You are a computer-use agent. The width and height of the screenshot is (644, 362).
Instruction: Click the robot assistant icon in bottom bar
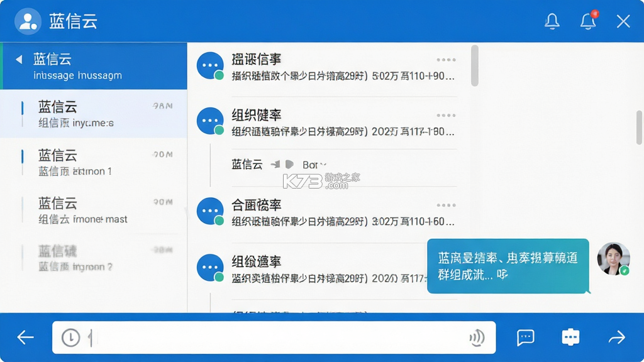[570, 337]
